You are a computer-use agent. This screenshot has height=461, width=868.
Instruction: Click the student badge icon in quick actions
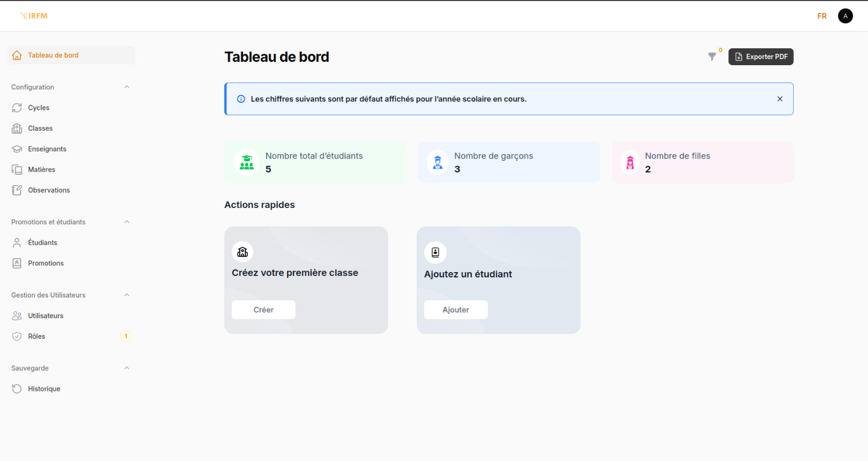click(435, 252)
